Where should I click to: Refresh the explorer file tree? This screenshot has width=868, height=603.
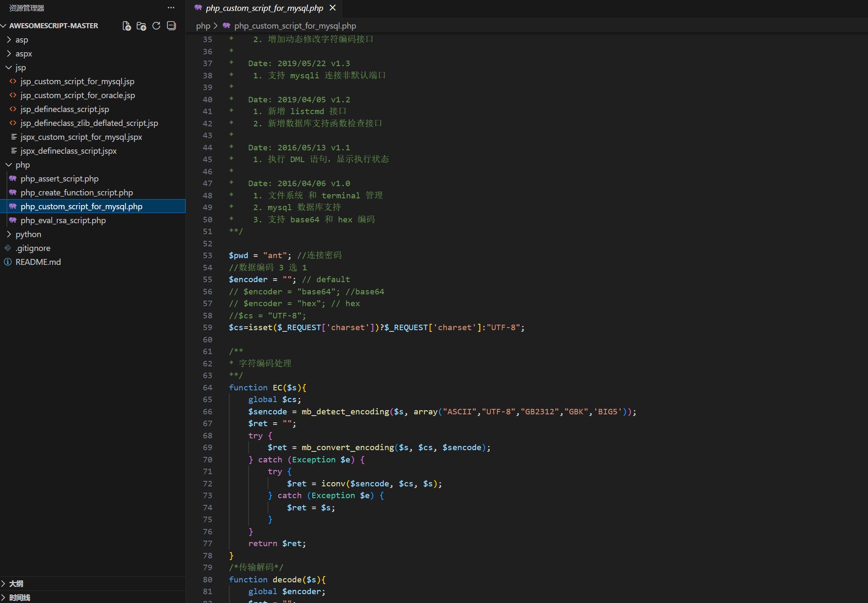click(x=157, y=26)
